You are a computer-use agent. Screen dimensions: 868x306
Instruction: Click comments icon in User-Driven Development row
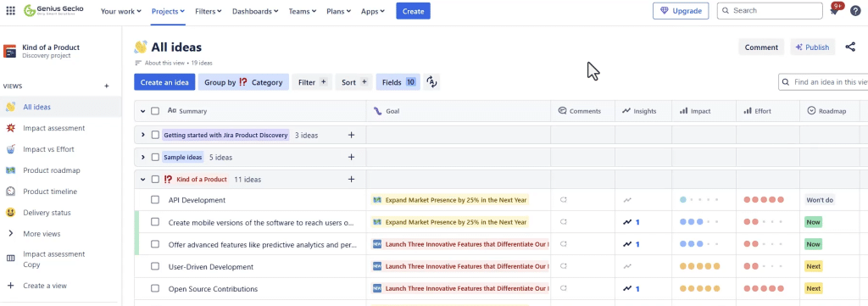coord(564,266)
